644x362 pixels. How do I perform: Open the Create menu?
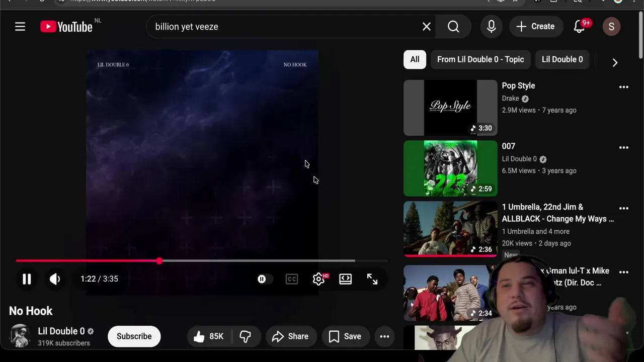tap(535, 27)
